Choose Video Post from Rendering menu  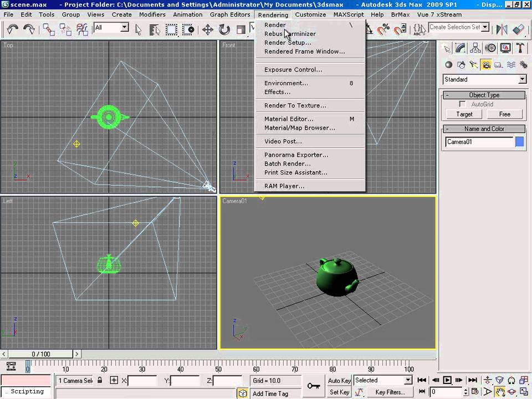click(310, 141)
